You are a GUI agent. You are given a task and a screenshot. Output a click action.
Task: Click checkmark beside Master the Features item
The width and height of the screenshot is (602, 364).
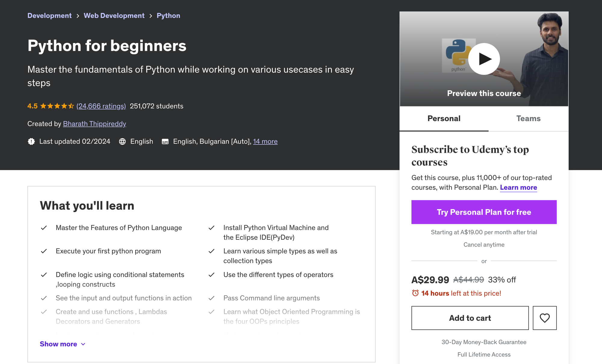(x=44, y=228)
